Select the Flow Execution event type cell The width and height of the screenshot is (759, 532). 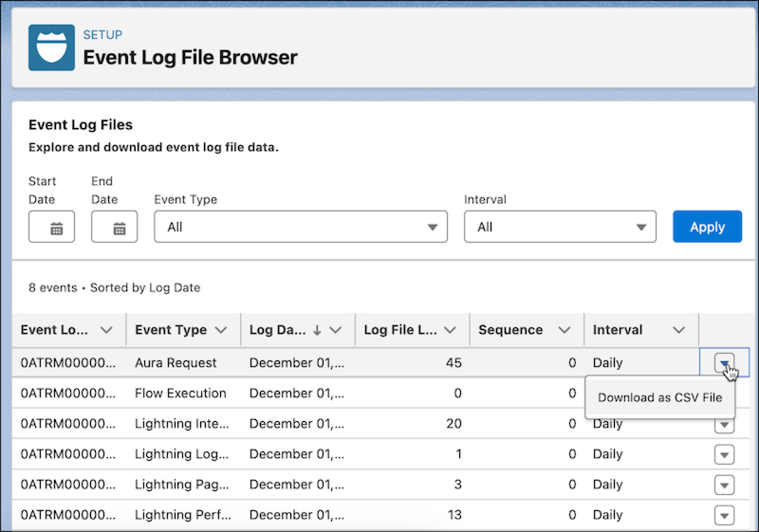click(x=181, y=394)
